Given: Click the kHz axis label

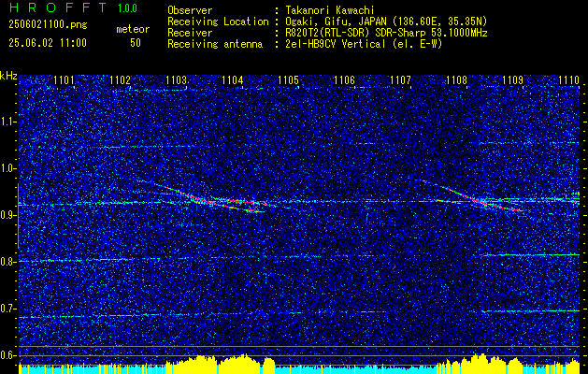Looking at the screenshot, I should tap(8, 76).
